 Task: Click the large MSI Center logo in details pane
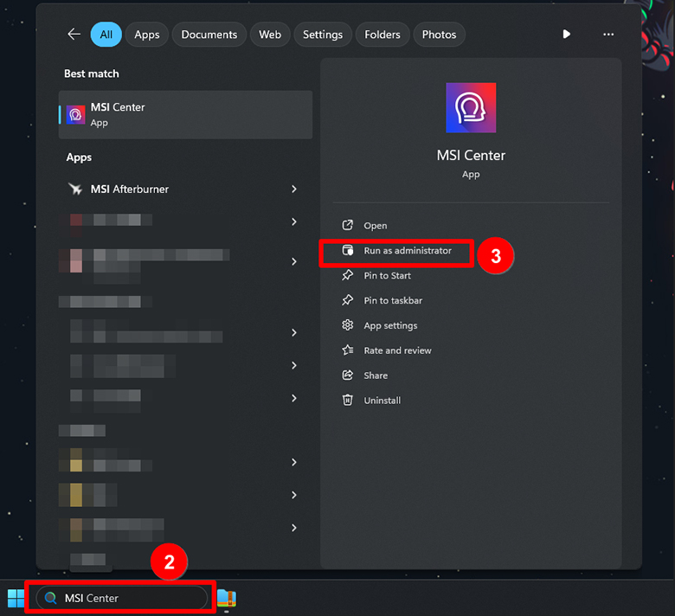(471, 107)
